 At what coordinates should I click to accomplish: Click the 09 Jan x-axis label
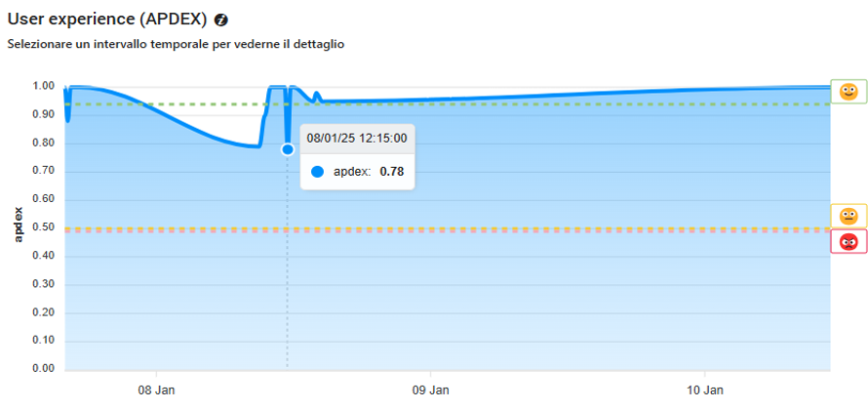(430, 389)
